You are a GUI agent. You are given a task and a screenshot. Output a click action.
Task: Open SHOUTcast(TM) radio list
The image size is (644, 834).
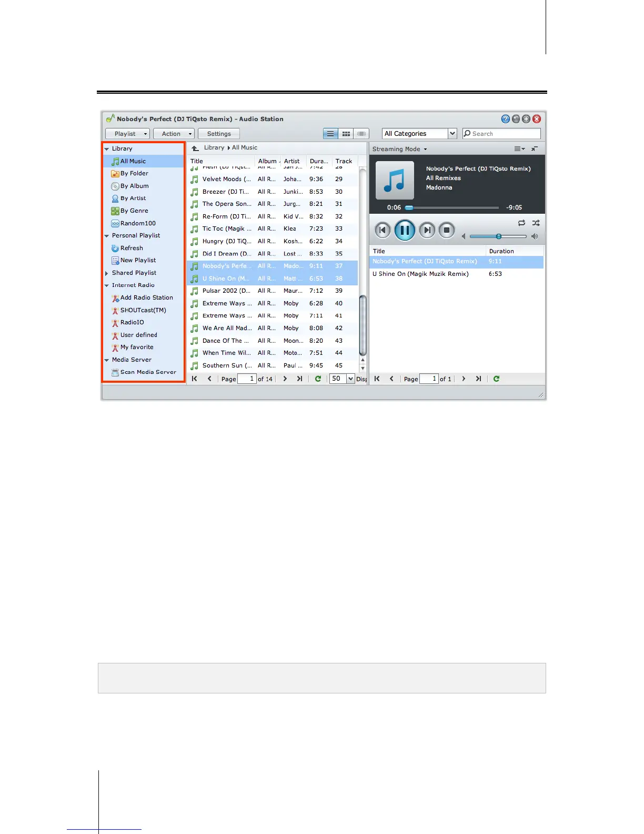[143, 310]
